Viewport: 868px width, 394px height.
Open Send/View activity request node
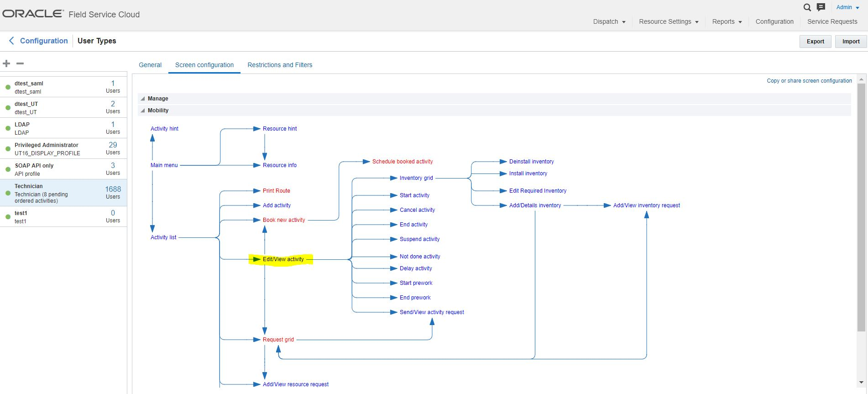[432, 312]
